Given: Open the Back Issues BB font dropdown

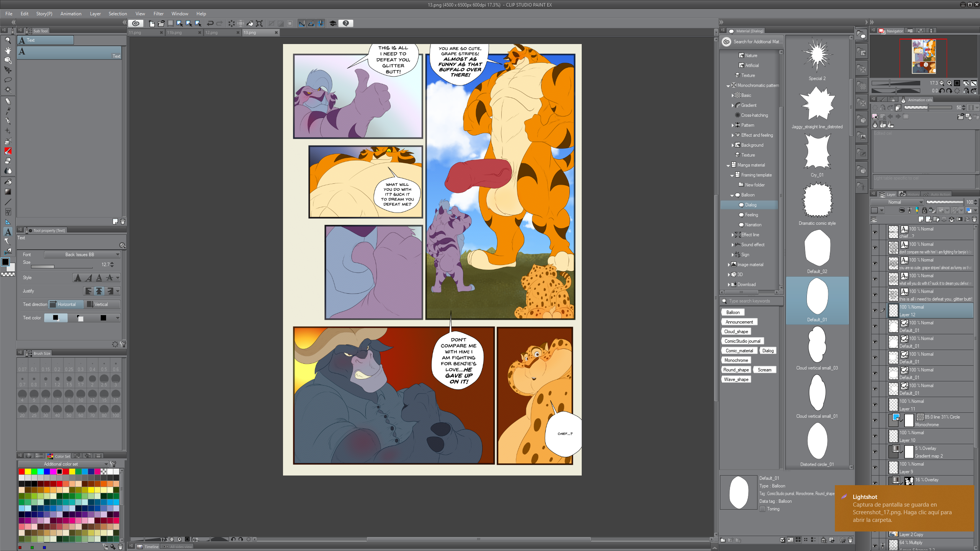Looking at the screenshot, I should pyautogui.click(x=82, y=255).
